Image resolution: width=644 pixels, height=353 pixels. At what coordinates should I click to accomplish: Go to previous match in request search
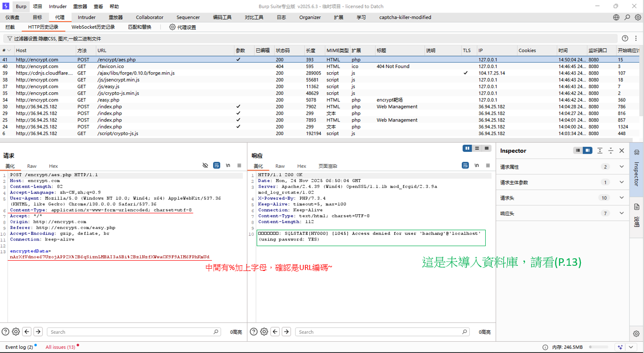(x=27, y=331)
